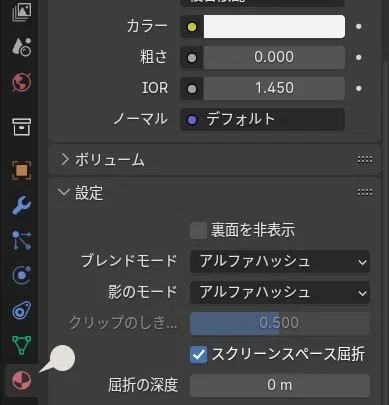Expand the ボリューム panel
389x405 pixels.
pos(65,160)
